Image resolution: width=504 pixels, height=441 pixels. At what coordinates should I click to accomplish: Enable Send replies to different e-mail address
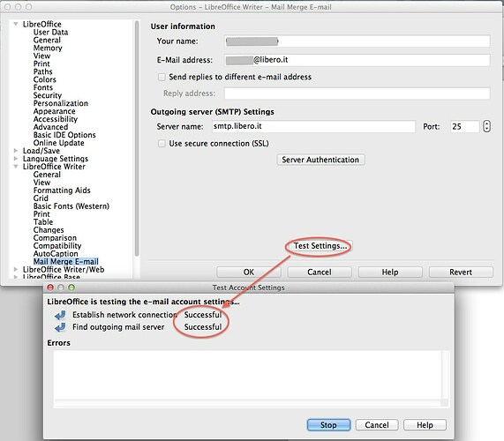coord(162,77)
